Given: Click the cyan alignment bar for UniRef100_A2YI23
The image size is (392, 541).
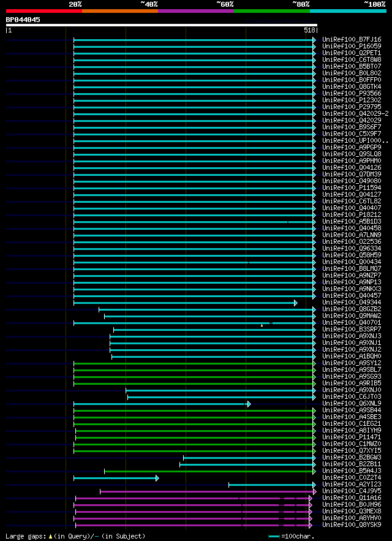Looking at the screenshot, I should [271, 485].
